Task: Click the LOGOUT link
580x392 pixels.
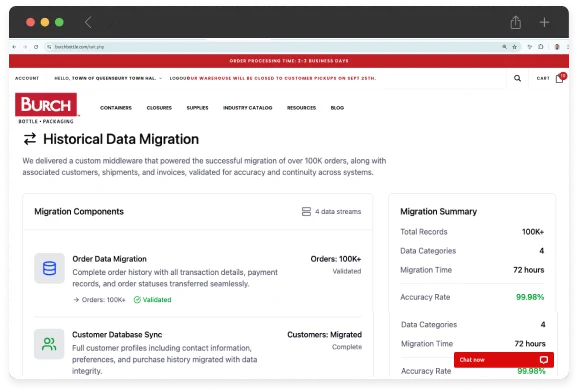Action: point(178,78)
